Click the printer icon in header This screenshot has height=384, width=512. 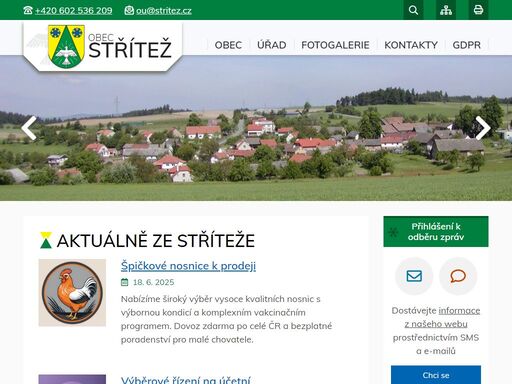coord(478,10)
